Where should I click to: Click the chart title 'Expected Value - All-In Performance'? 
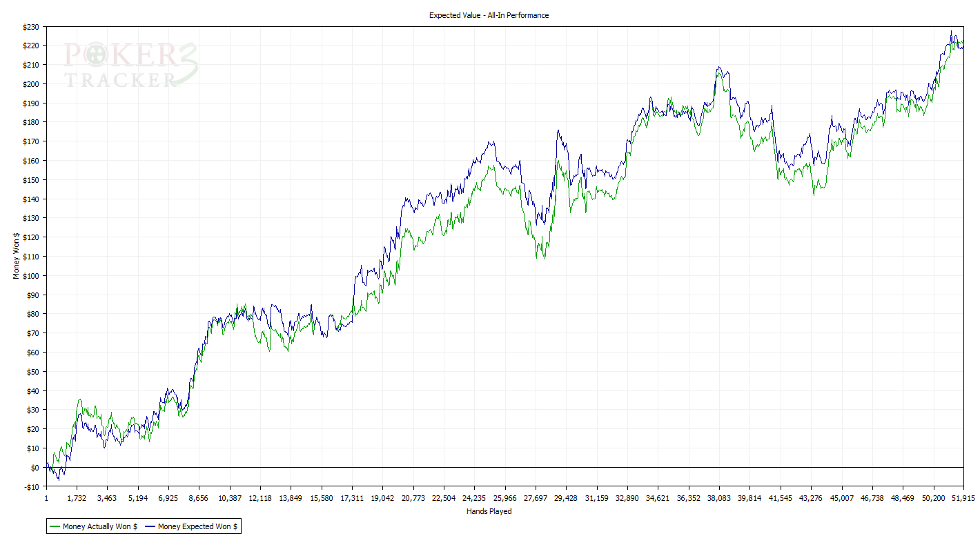pyautogui.click(x=489, y=15)
